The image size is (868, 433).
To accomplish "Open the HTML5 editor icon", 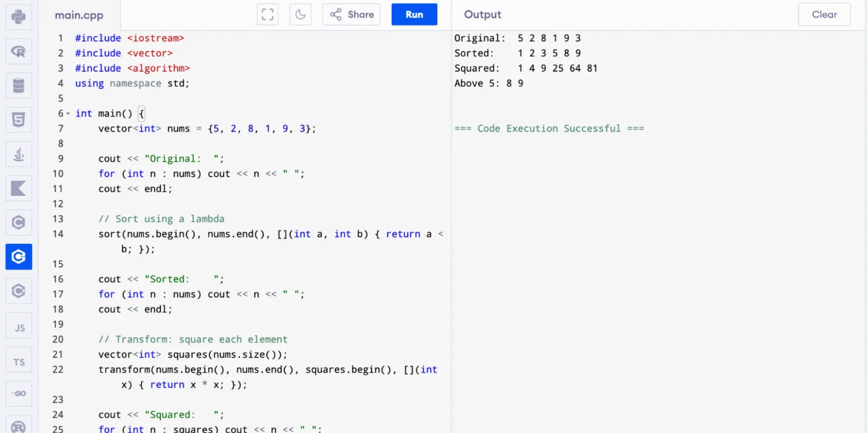I will tap(18, 120).
